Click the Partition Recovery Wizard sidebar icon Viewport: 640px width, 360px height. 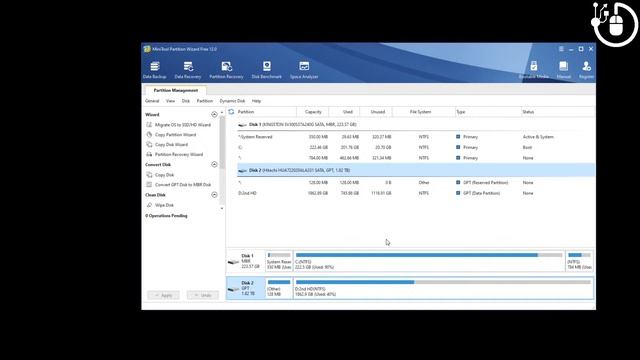pos(149,154)
